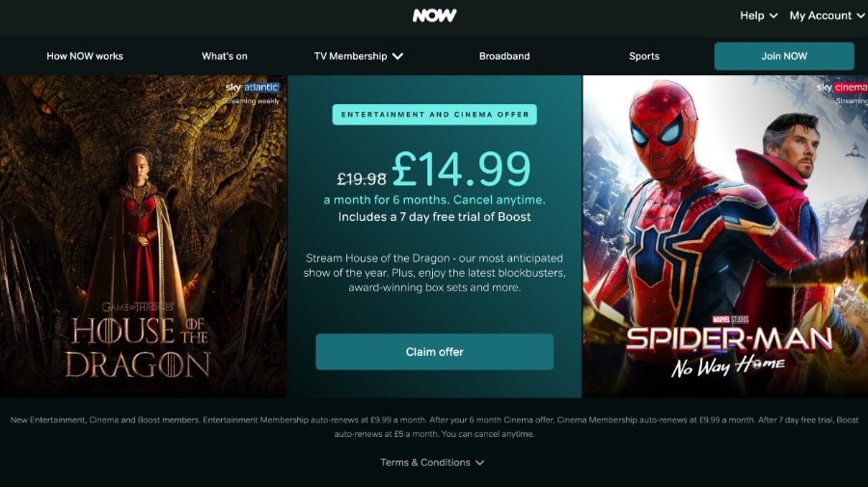Click the Sky Atlantic logo badge
868x487 pixels.
[253, 88]
